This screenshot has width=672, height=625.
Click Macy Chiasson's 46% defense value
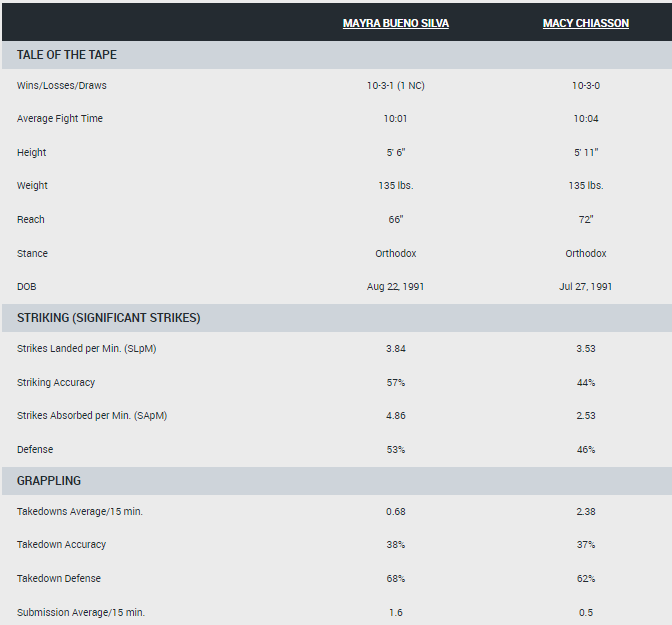tap(585, 450)
